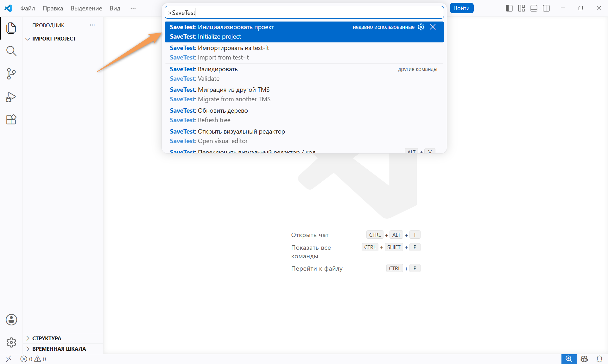The height and width of the screenshot is (364, 608).
Task: Open Explorer views and more actions ellipsis
Action: (92, 25)
